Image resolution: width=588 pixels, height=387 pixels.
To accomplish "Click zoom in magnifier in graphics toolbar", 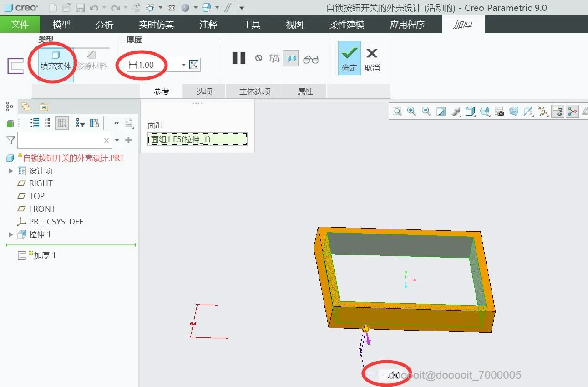I will point(412,111).
